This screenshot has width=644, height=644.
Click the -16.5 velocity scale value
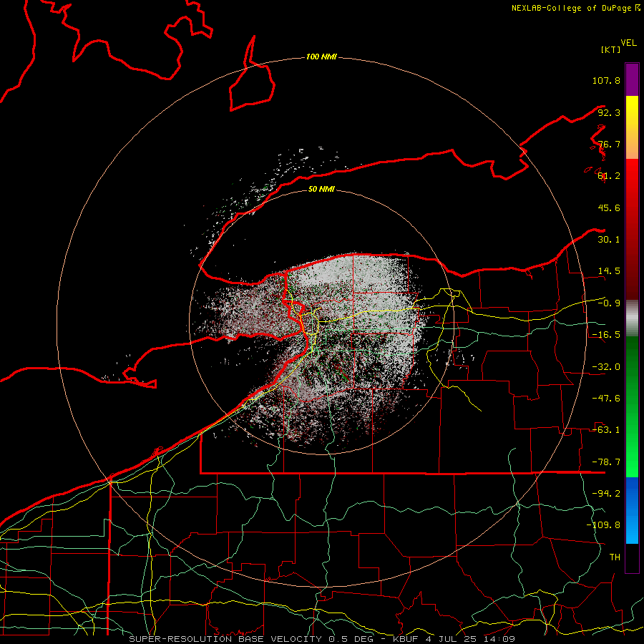click(606, 335)
